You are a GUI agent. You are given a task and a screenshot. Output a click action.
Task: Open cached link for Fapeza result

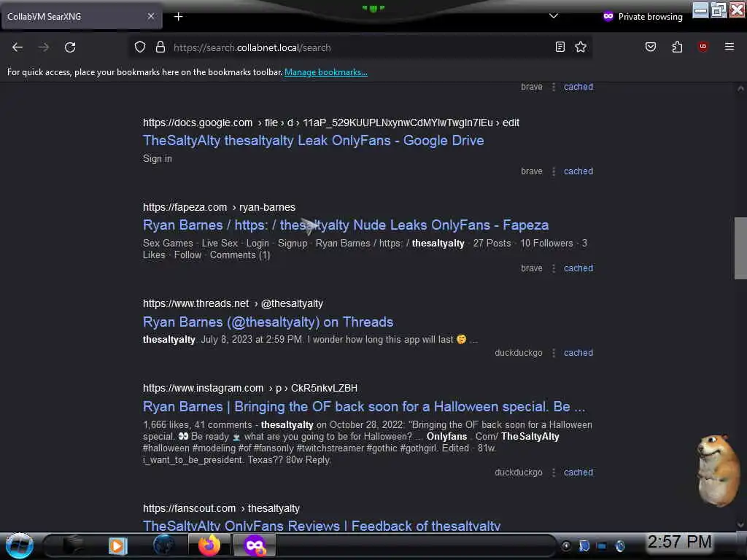(578, 268)
